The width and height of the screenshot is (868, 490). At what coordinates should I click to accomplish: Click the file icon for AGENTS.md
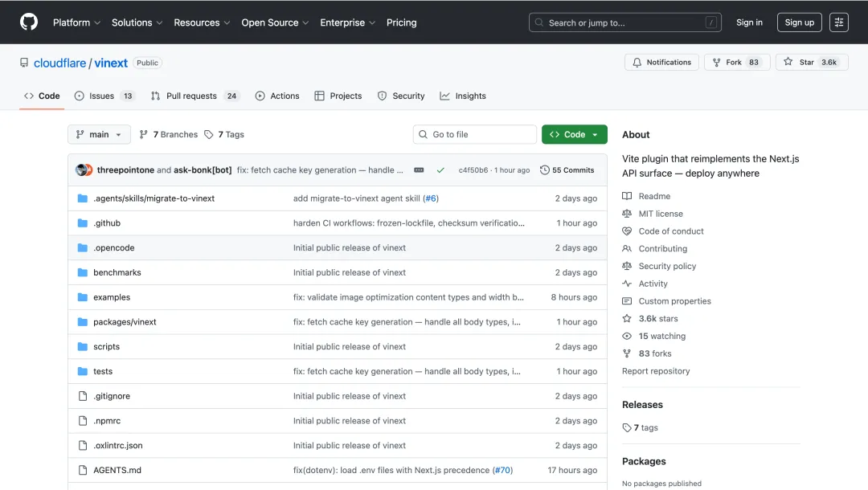(x=83, y=470)
